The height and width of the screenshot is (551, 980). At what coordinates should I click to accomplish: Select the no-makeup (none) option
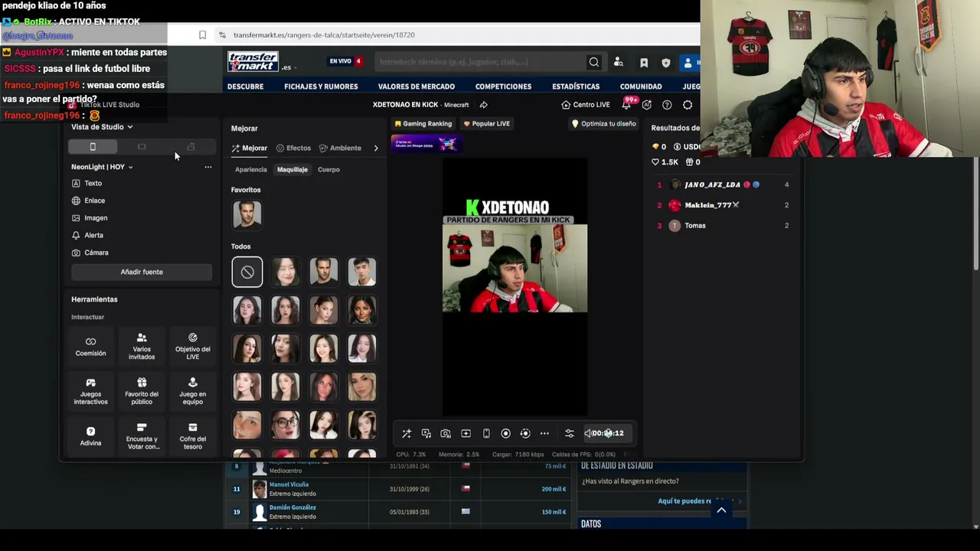coord(247,272)
